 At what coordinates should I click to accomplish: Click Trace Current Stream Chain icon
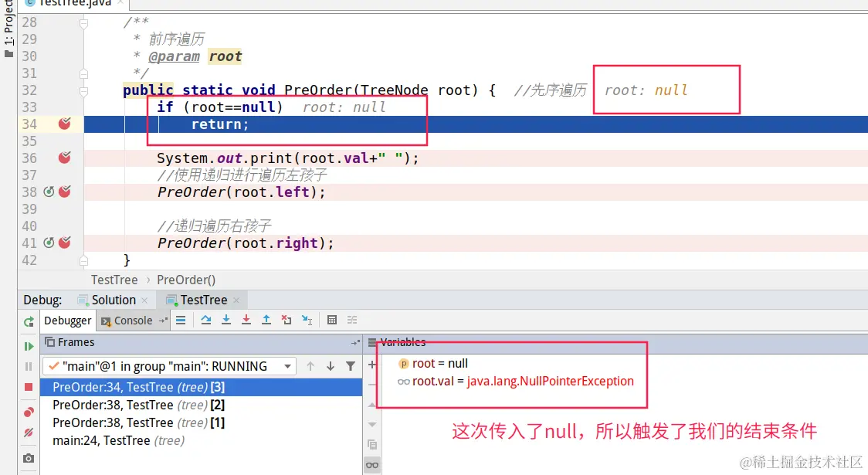pyautogui.click(x=352, y=320)
